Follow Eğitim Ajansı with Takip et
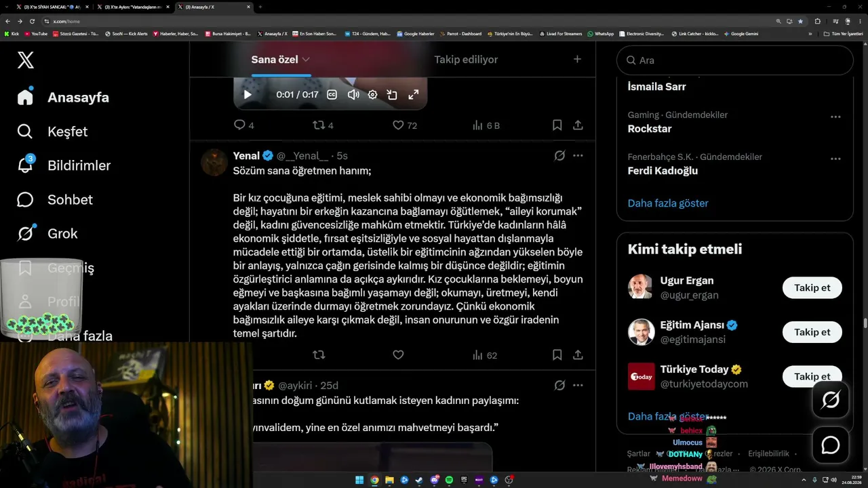This screenshot has height=488, width=868. 812,332
